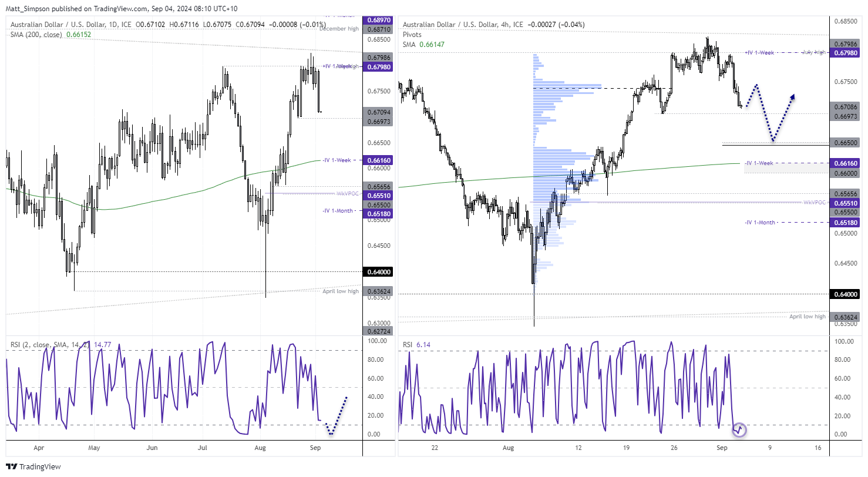
Task: Click '16' on the 4h chart time axis
Action: 818,447
